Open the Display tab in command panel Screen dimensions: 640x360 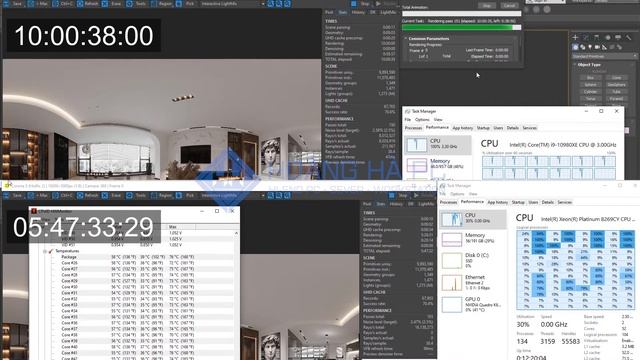pyautogui.click(x=618, y=38)
